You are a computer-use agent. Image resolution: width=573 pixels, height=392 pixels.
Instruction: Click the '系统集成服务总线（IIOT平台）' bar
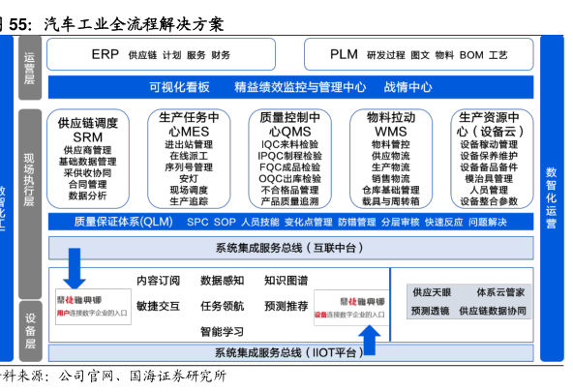[291, 353]
